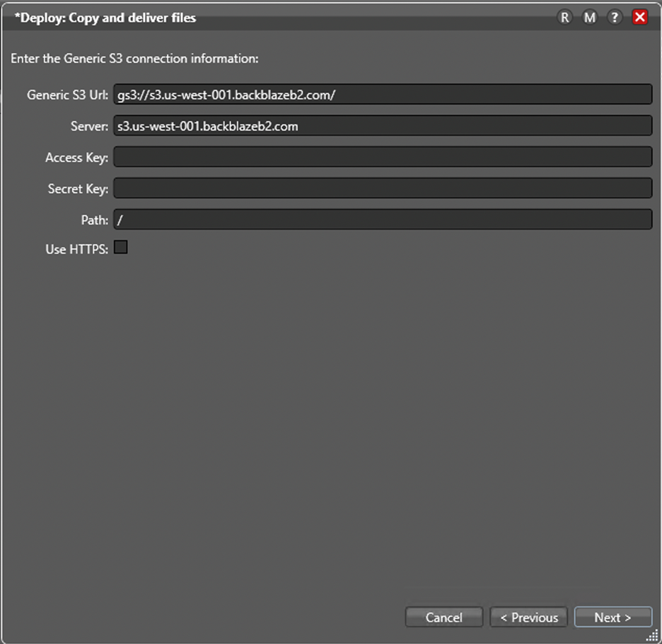Click the 'Path:' label
This screenshot has width=662, height=644.
95,220
